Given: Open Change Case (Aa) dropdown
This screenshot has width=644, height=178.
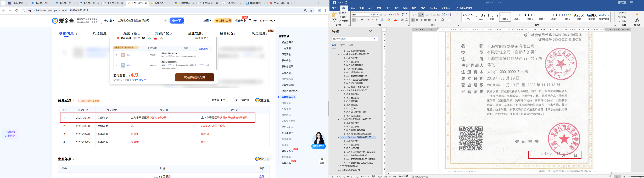Looking at the screenshot, I should [x=391, y=14].
